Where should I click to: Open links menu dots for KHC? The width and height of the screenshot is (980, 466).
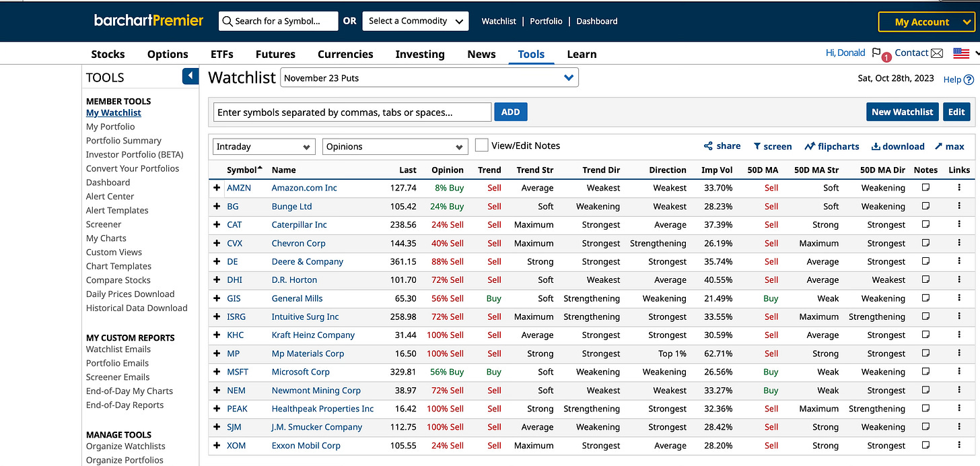pyautogui.click(x=959, y=335)
